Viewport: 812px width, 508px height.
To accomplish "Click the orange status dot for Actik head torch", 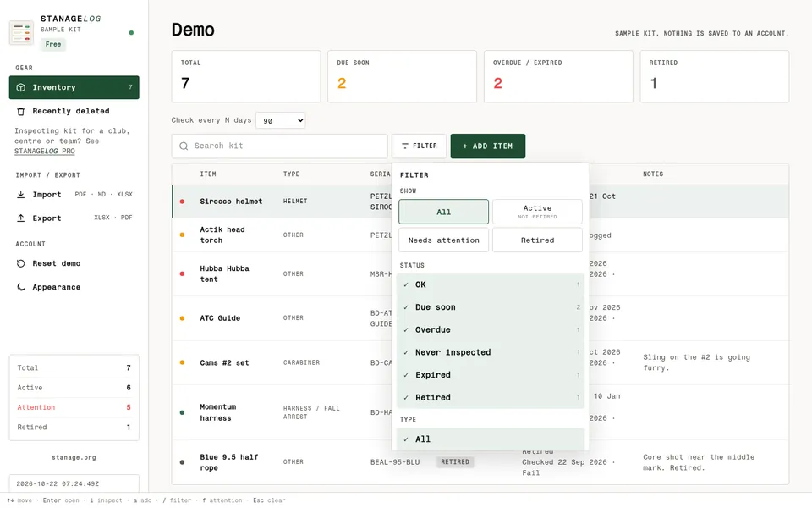I will point(183,235).
